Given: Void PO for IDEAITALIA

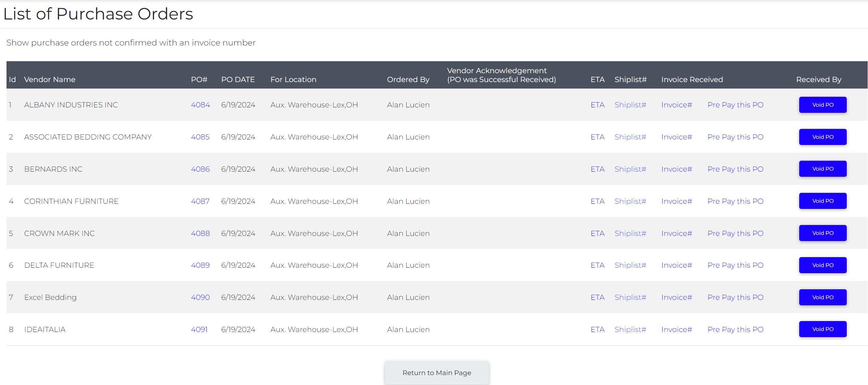Looking at the screenshot, I should (822, 329).
